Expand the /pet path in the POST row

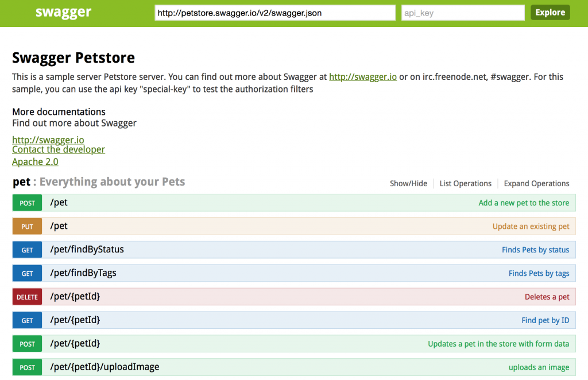point(59,203)
